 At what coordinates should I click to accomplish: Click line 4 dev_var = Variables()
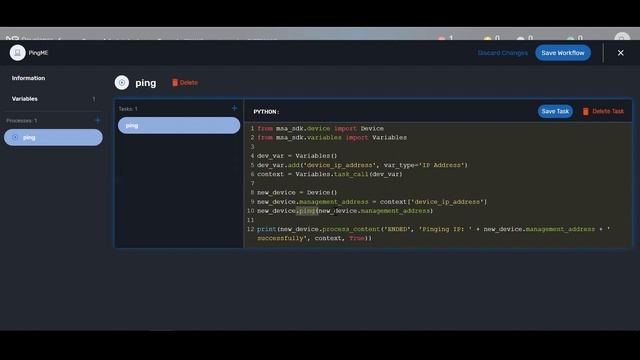(297, 156)
